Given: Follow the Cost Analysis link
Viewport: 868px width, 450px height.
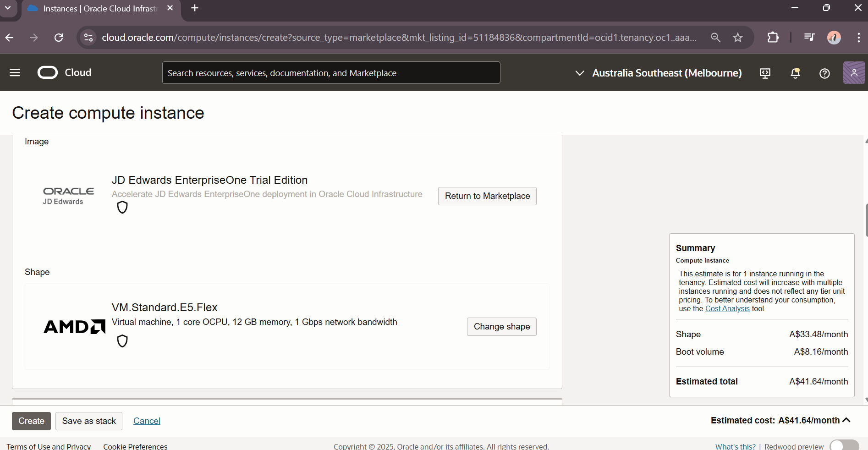Looking at the screenshot, I should pyautogui.click(x=727, y=309).
